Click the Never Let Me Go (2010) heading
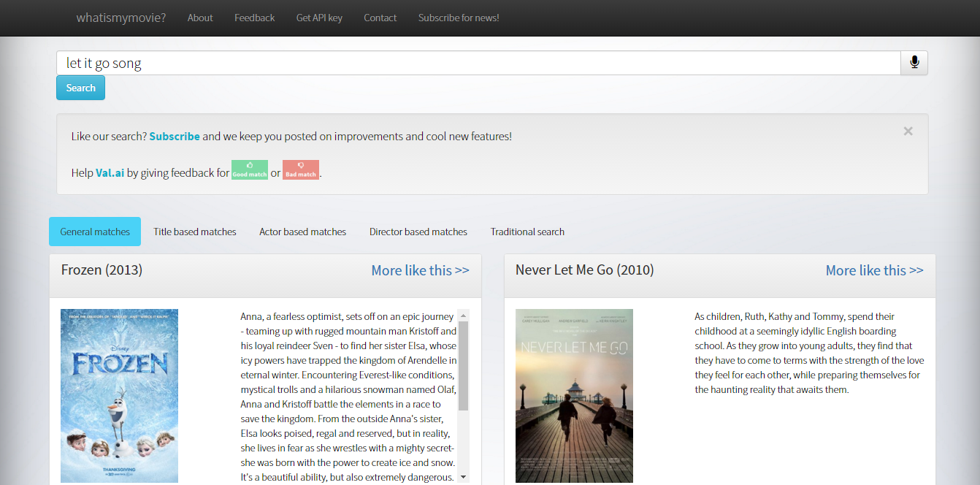980x485 pixels. pos(585,270)
